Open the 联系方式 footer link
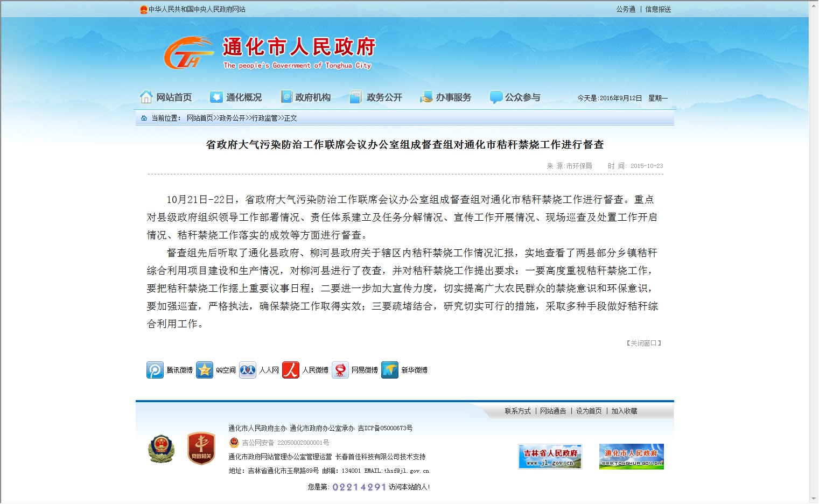Screen dimensions: 819x504 (517, 411)
